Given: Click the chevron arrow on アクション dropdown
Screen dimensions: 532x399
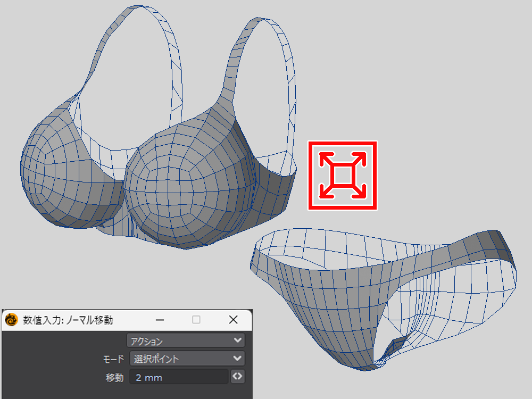Looking at the screenshot, I should pos(237,340).
